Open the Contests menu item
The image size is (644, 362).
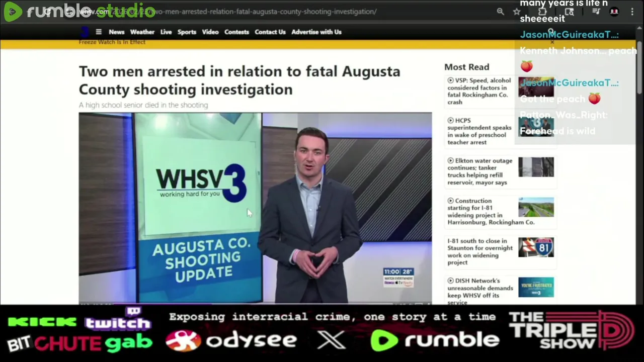(x=236, y=32)
